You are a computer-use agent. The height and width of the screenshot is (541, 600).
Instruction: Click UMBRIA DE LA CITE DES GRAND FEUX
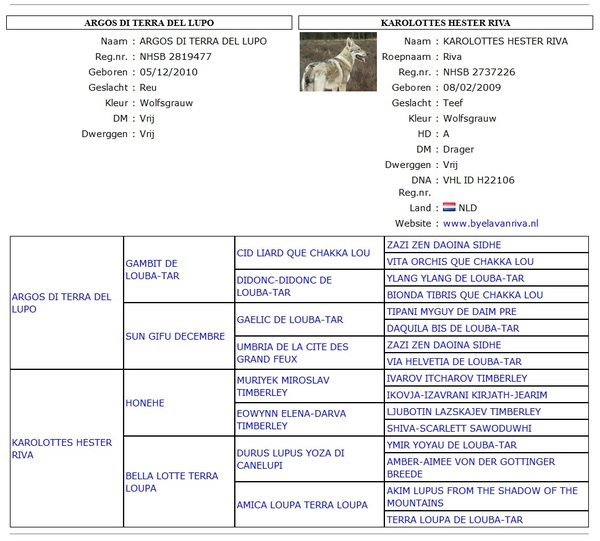pyautogui.click(x=293, y=353)
